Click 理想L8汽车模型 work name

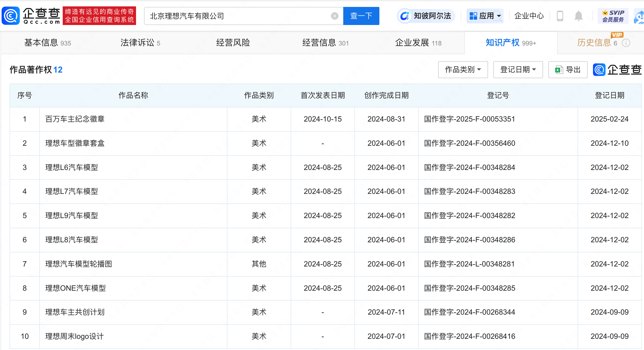[71, 240]
